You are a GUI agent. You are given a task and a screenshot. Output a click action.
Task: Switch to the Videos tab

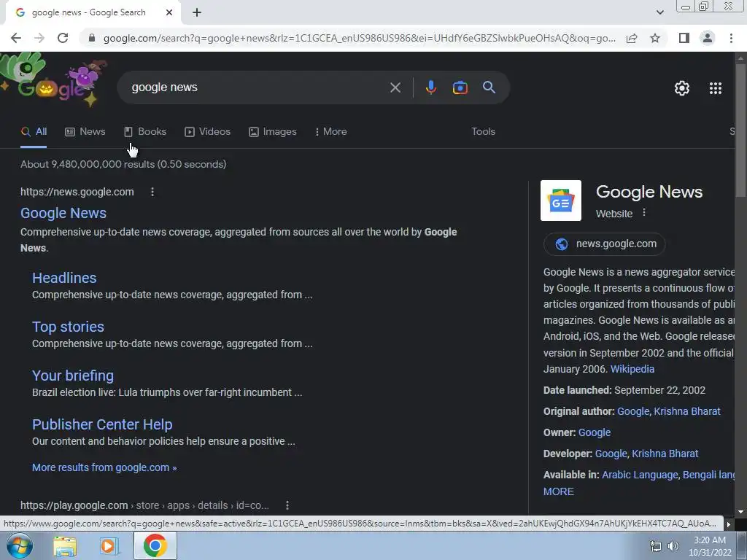tap(207, 132)
